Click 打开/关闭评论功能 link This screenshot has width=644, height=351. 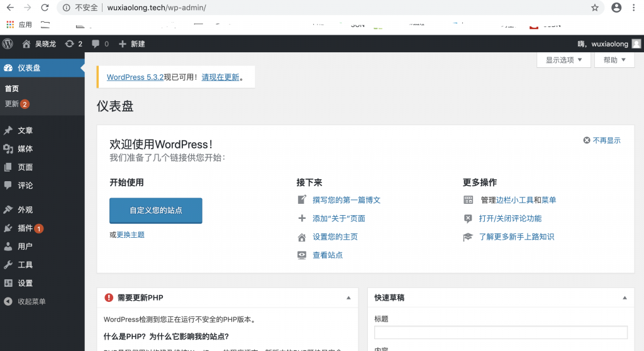pos(510,219)
